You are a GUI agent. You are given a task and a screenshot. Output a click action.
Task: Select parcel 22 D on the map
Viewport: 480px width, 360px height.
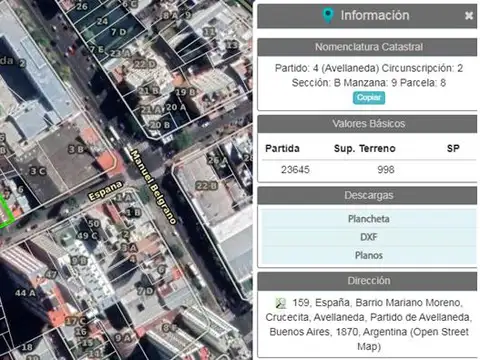click(x=145, y=64)
